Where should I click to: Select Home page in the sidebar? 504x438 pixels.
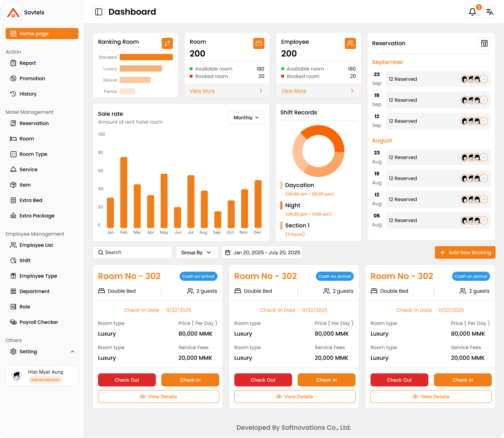click(42, 33)
